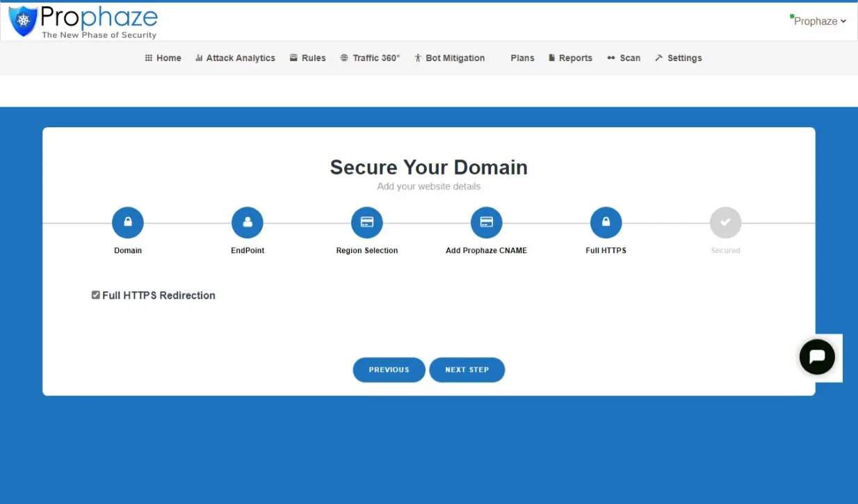Screen dimensions: 858x504
Task: Navigate to Attack Analytics
Action: point(235,58)
